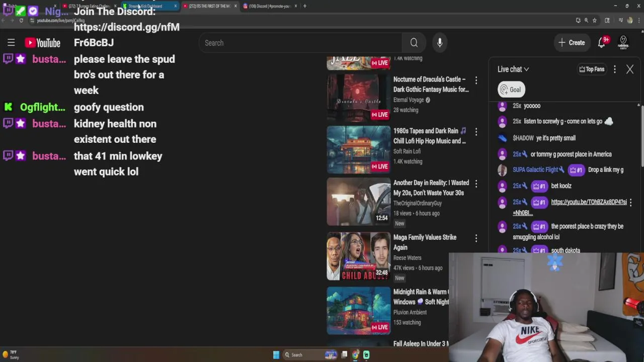Viewport: 644px width, 362px height.
Task: Bookmark this page with star icon
Action: point(594,21)
